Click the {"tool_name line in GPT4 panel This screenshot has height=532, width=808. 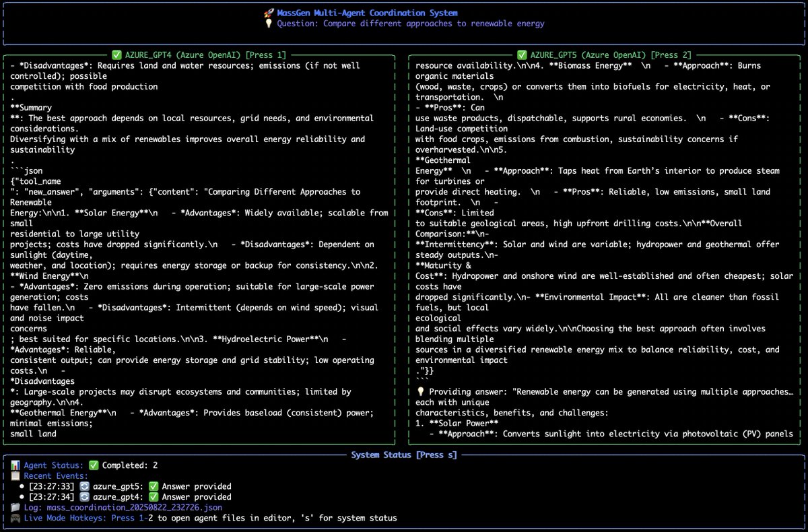36,181
